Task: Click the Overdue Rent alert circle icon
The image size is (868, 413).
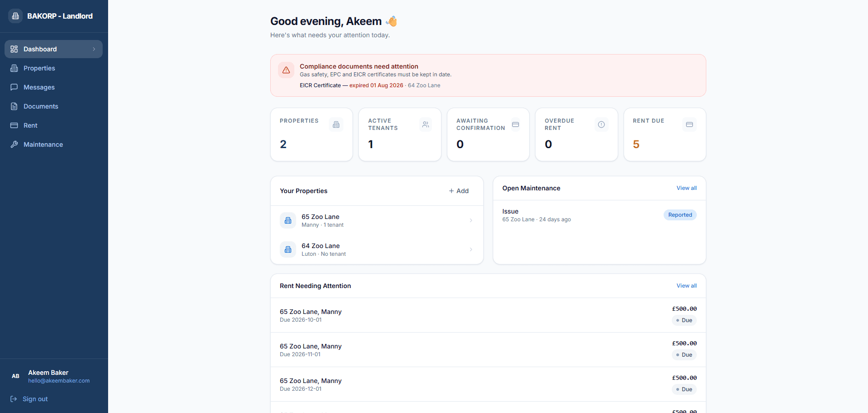Action: [601, 124]
